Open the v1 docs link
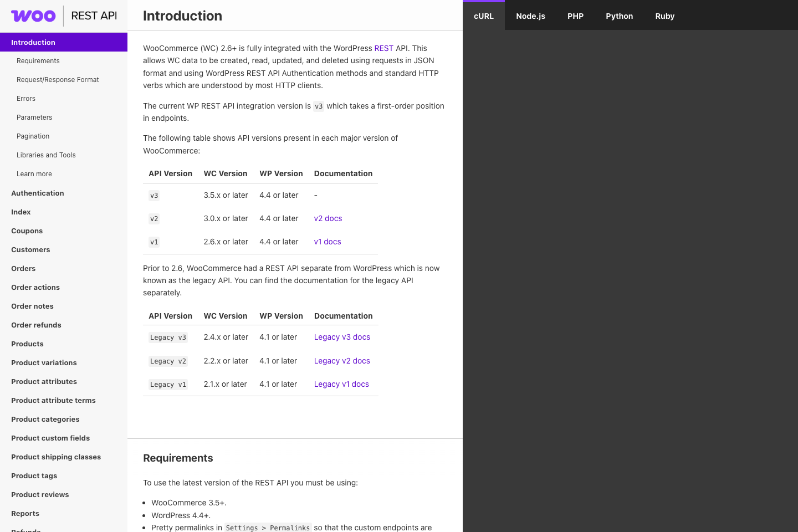The image size is (798, 532). coord(327,242)
